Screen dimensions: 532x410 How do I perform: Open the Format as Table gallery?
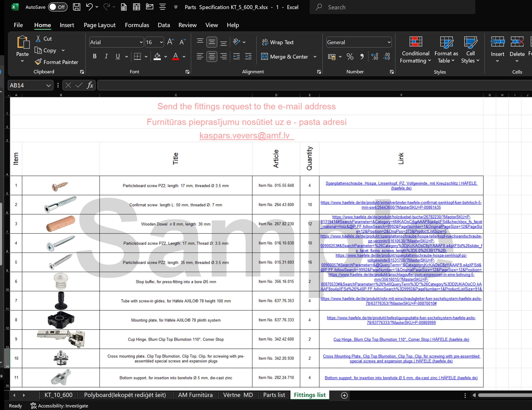446,50
